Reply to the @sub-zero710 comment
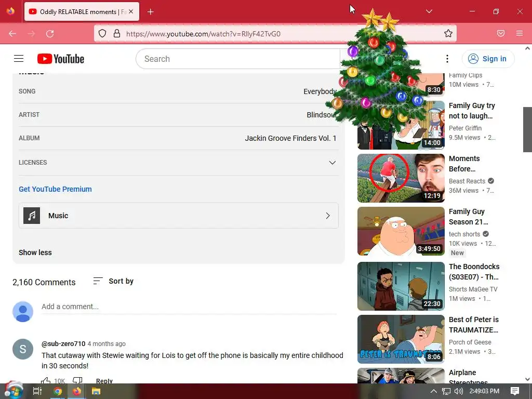Image resolution: width=532 pixels, height=399 pixels. pyautogui.click(x=104, y=381)
